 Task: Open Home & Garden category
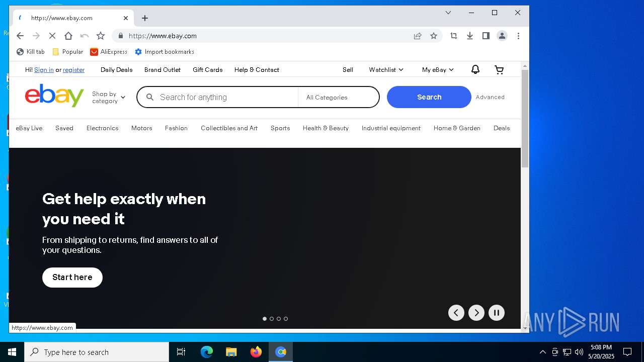(457, 128)
